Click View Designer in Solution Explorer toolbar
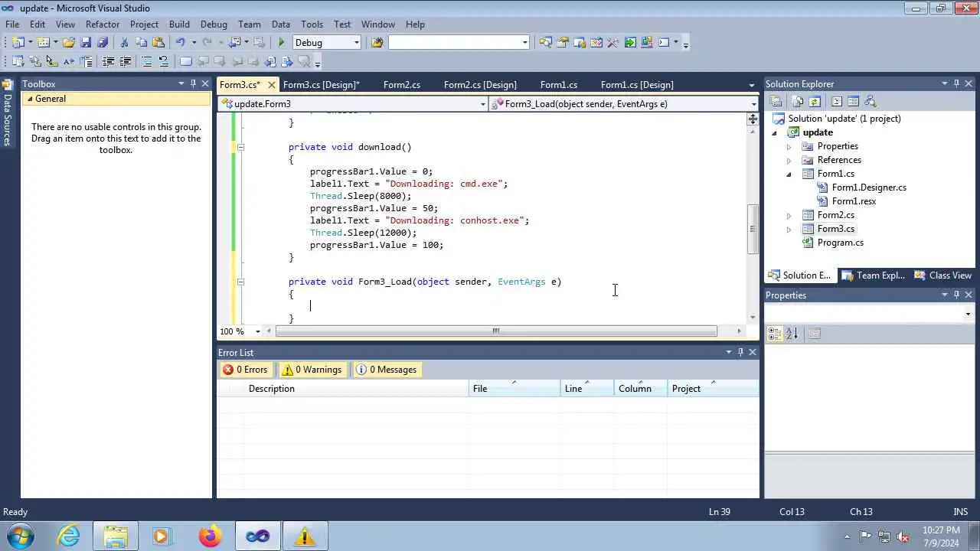The height and width of the screenshot is (551, 980). (x=853, y=101)
